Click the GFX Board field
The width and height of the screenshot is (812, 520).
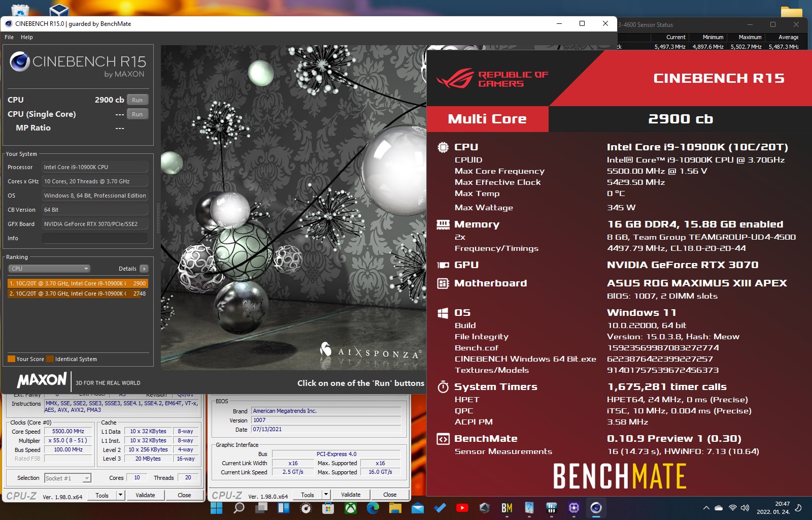95,224
